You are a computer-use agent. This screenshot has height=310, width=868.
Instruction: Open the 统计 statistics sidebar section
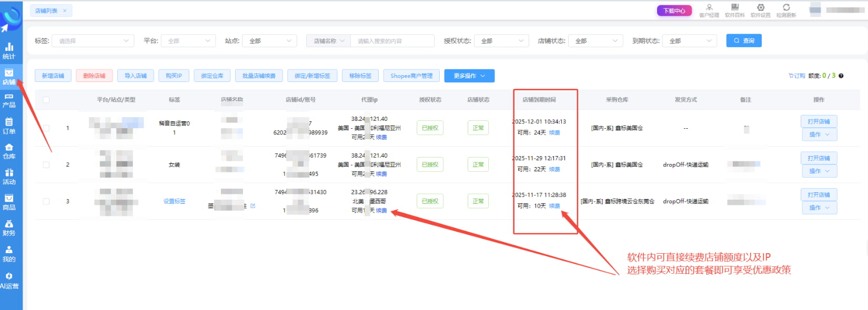(9, 51)
